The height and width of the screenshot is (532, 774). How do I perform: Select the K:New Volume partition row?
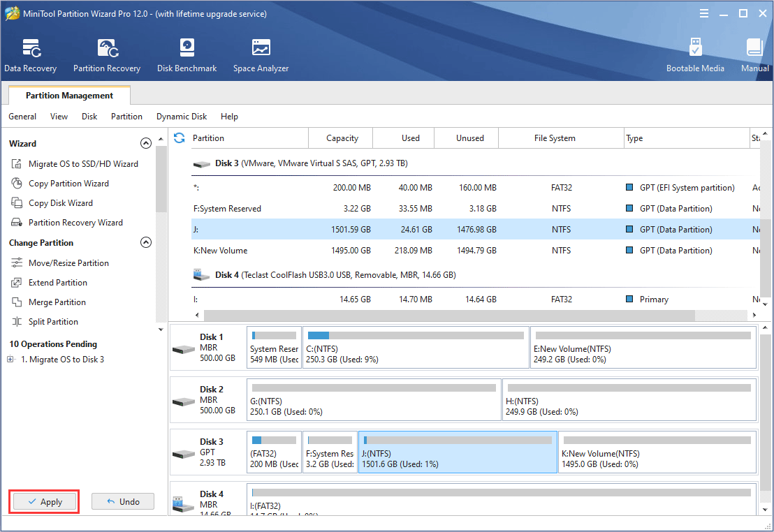pos(475,250)
